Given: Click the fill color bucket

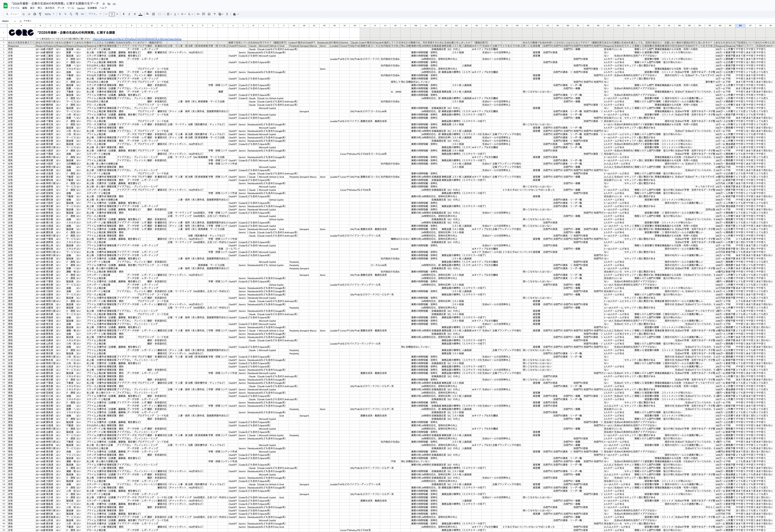Looking at the screenshot, I should point(147,14).
